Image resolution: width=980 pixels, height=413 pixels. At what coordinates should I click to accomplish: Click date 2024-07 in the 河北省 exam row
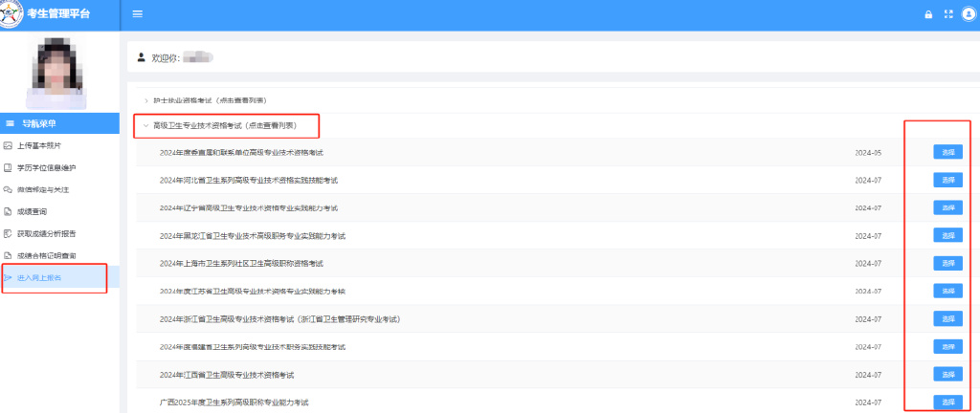pos(868,181)
